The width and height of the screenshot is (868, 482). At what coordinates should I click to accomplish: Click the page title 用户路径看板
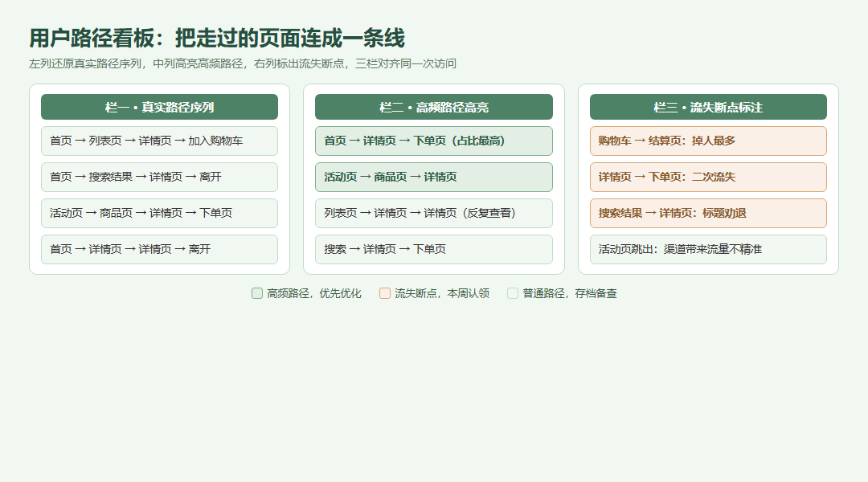[x=217, y=39]
